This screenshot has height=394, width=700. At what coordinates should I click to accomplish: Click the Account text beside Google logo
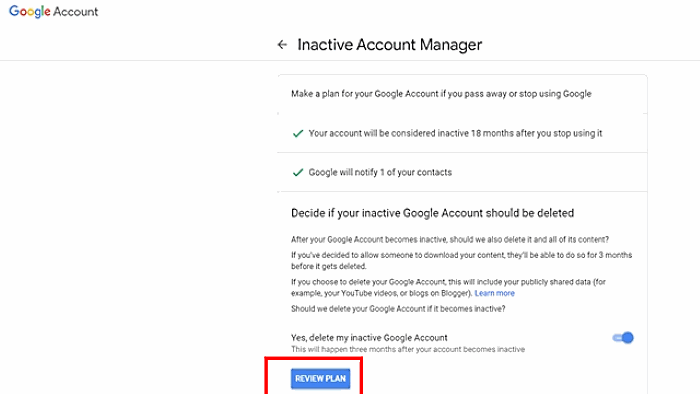pos(75,12)
